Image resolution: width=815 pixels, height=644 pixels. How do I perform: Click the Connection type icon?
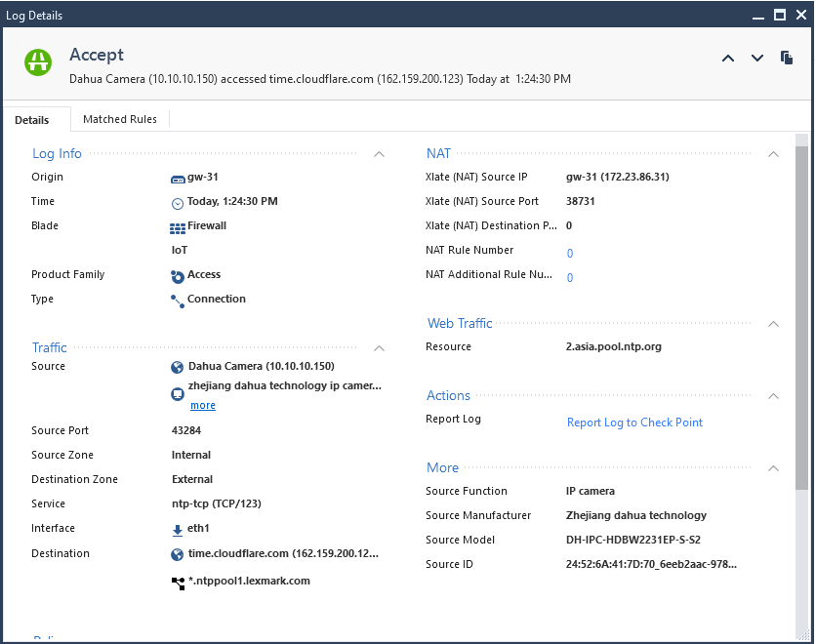[x=178, y=299]
